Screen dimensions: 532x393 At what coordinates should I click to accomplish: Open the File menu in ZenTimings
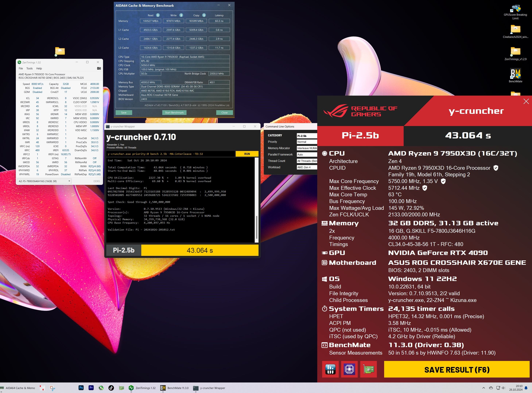pos(21,68)
